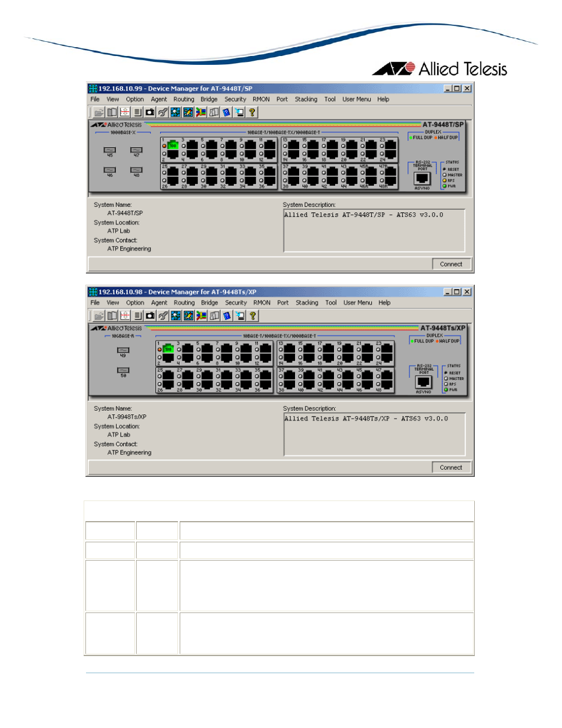Open Option menu in the AT-9448Ts/XP window
This screenshot has width=562, height=728.
[x=135, y=302]
